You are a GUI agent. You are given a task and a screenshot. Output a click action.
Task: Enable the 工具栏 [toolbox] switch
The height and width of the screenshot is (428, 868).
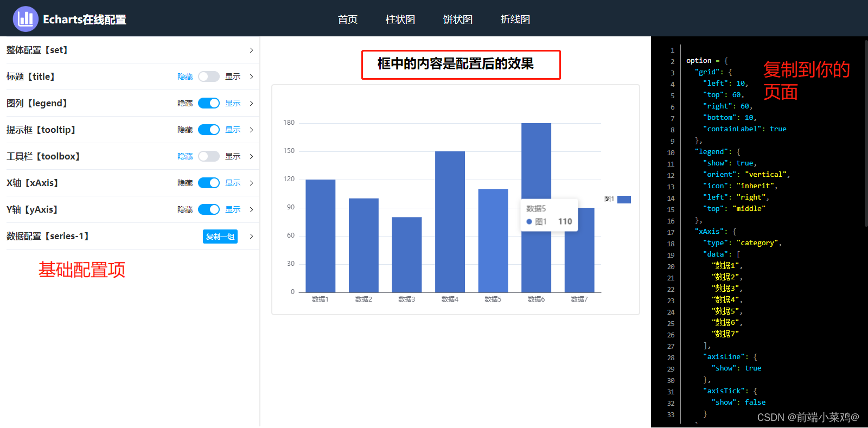click(x=209, y=156)
